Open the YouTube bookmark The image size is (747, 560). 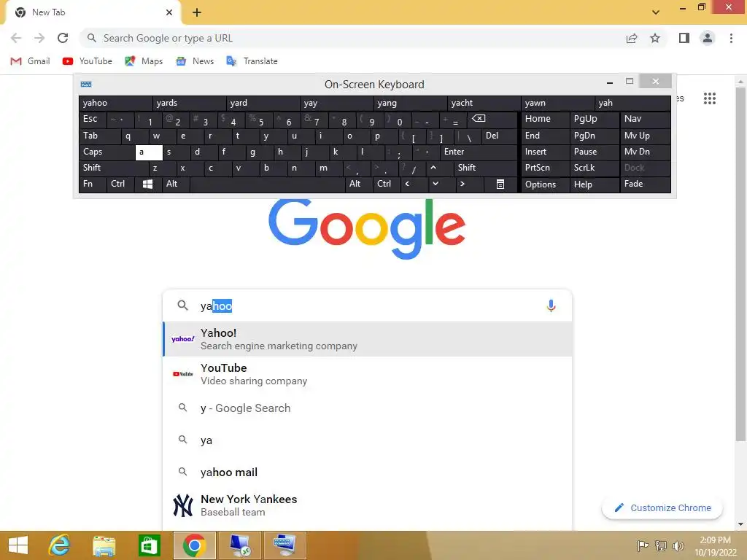(88, 61)
